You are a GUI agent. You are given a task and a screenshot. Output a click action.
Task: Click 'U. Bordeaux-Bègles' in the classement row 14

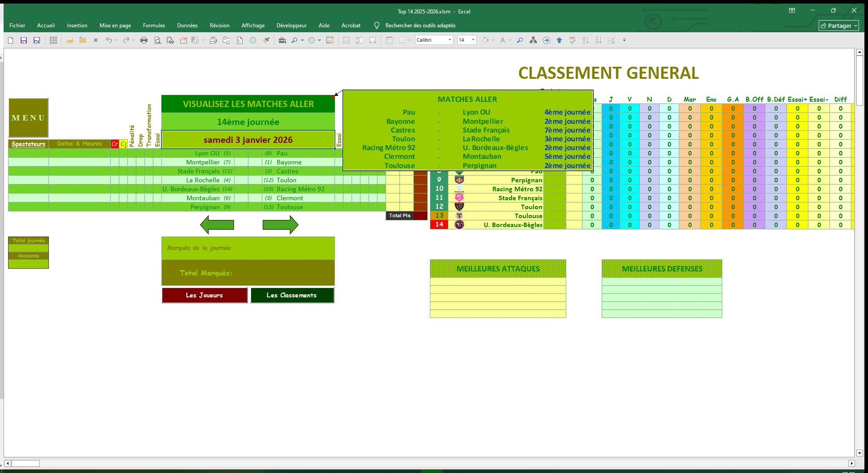513,225
